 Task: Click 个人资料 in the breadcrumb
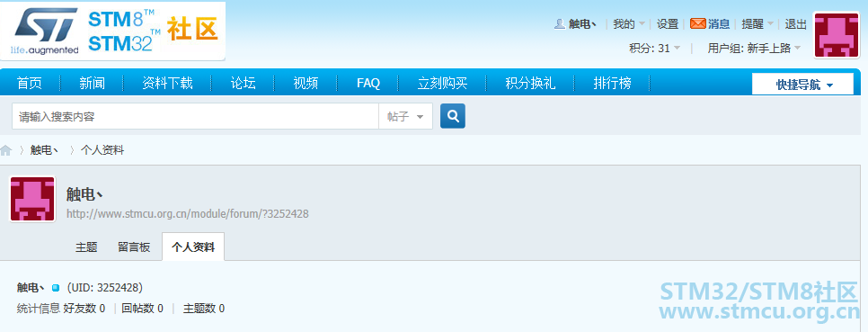pyautogui.click(x=102, y=150)
